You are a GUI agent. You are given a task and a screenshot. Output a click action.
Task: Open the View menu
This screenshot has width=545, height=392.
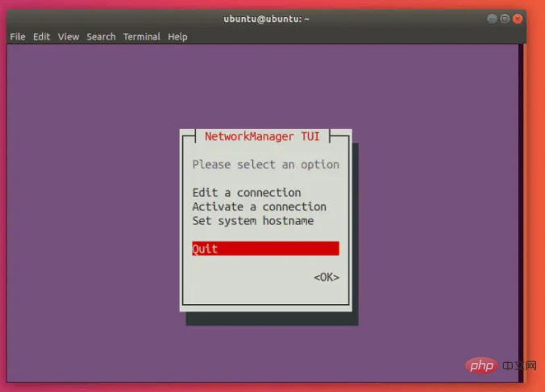pos(69,36)
